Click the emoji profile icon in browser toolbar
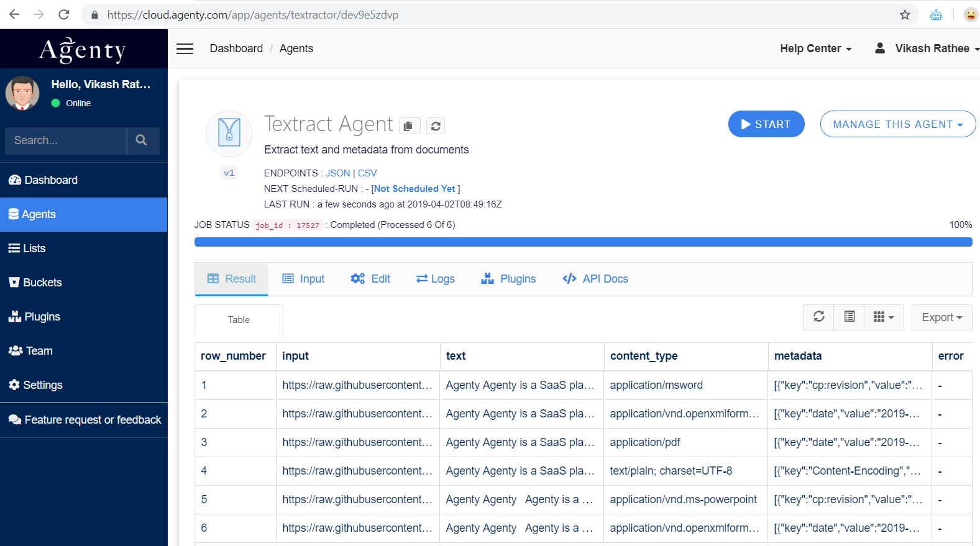980x546 pixels. click(971, 14)
